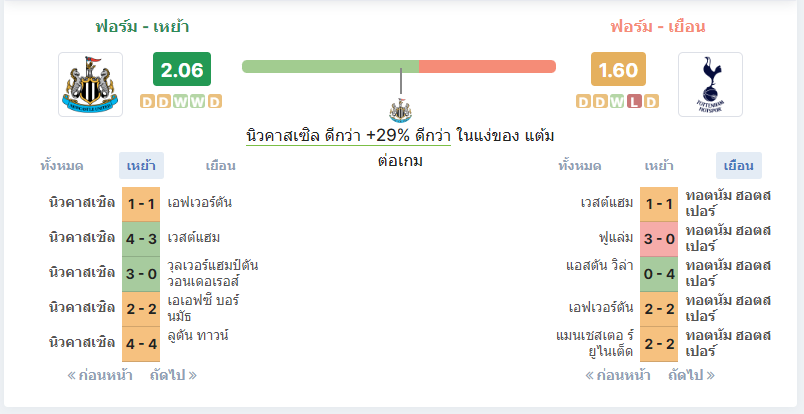804x414 pixels.
Task: Select ทั้งหมด tab under Newcastle form
Action: click(62, 166)
